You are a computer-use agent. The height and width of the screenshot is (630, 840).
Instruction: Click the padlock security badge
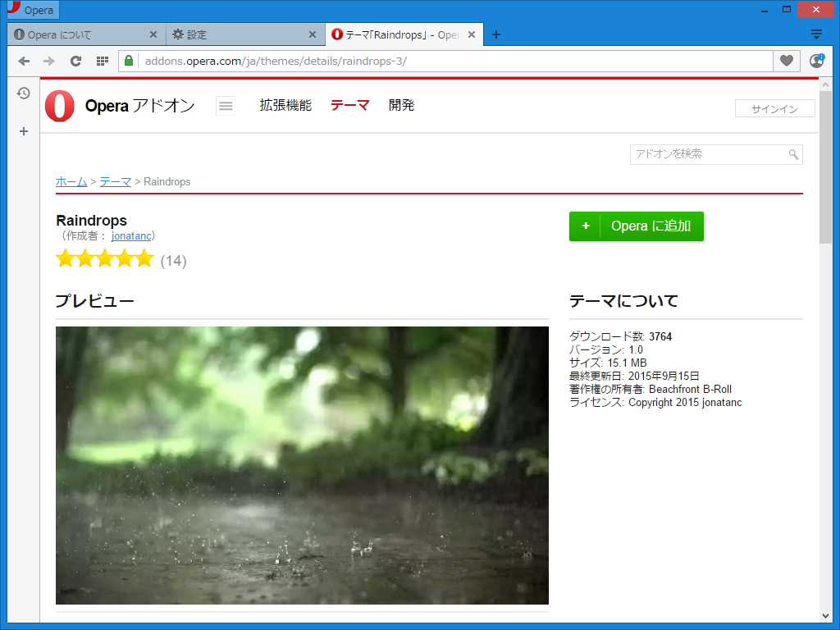(x=128, y=61)
